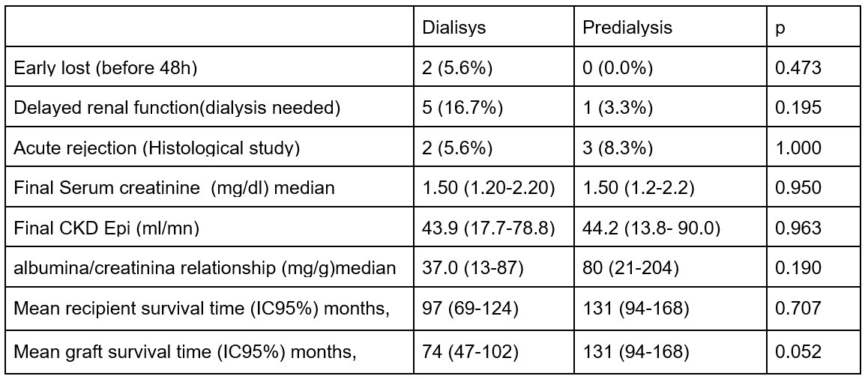Click the Early lost (before 48h) row label
This screenshot has height=379, width=868.
click(x=105, y=68)
